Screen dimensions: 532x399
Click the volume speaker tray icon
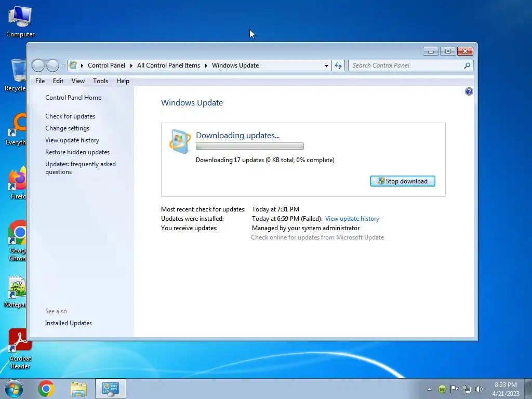coord(479,389)
